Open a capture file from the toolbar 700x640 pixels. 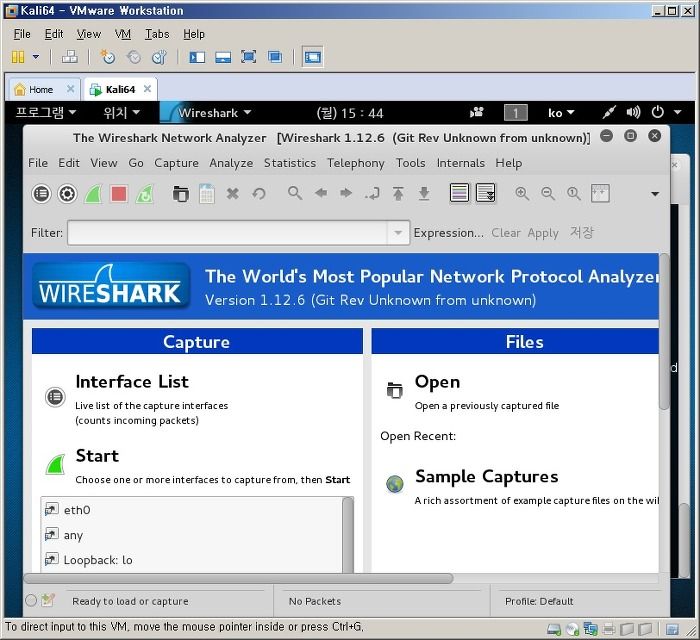(180, 194)
